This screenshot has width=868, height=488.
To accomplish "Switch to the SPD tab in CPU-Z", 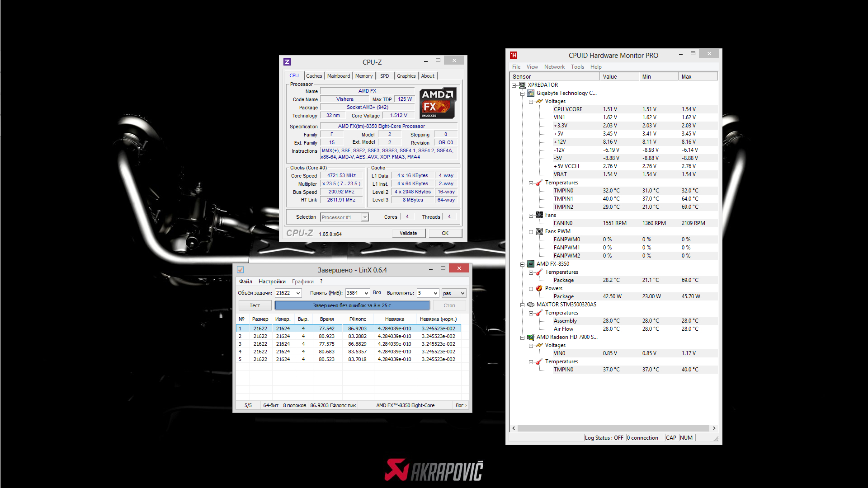I will (x=385, y=76).
